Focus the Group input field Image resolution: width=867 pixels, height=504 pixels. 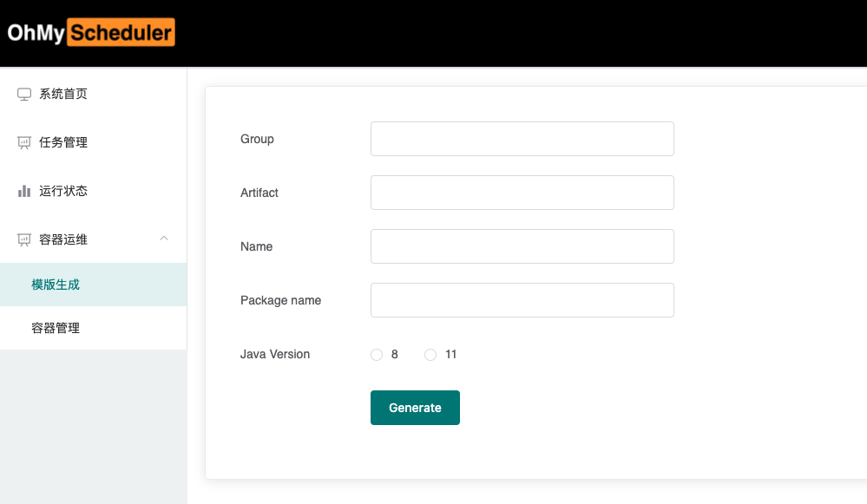522,139
